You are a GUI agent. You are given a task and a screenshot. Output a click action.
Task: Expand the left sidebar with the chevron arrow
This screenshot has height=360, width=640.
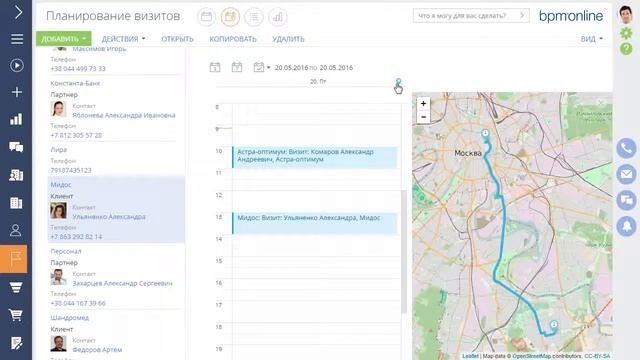[18, 12]
